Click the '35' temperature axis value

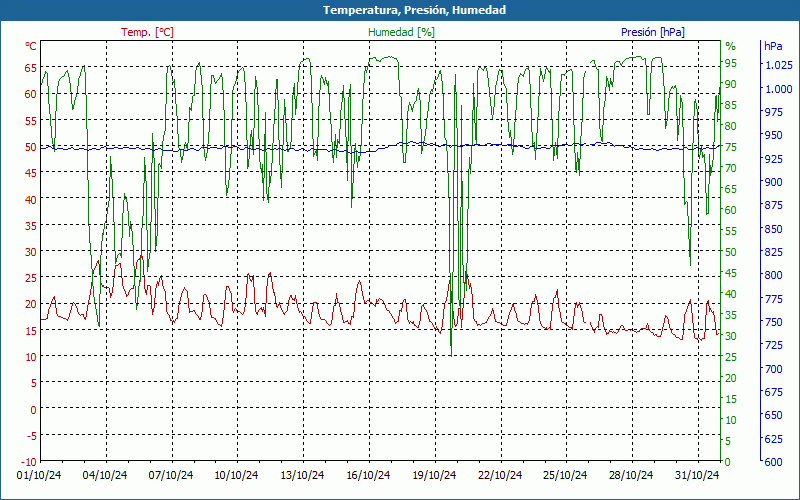coord(31,226)
